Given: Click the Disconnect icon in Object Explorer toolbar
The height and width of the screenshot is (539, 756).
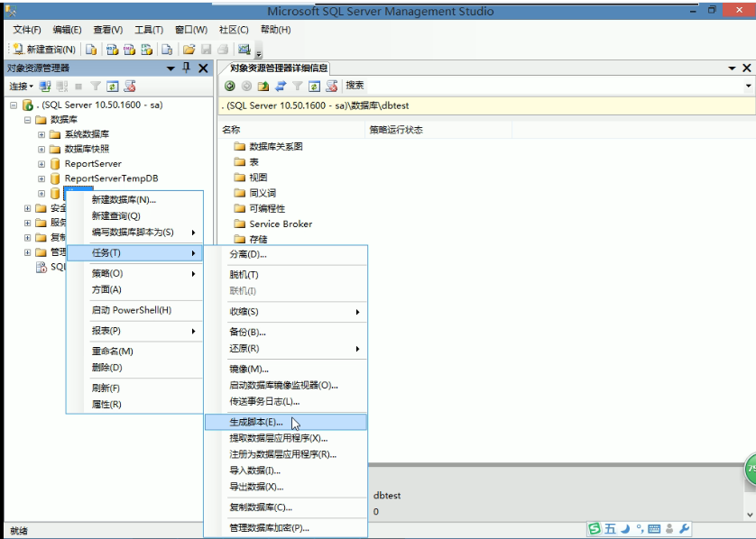Looking at the screenshot, I should tap(61, 87).
